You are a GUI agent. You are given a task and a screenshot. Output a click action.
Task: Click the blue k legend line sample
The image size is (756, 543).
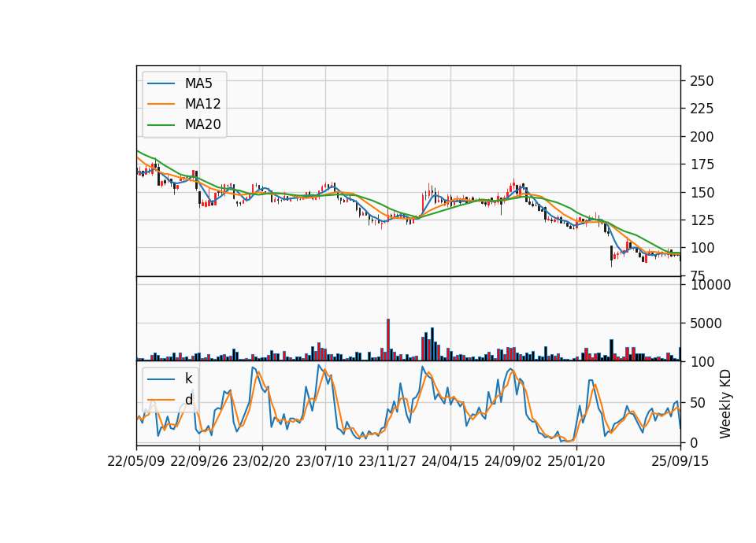(161, 379)
